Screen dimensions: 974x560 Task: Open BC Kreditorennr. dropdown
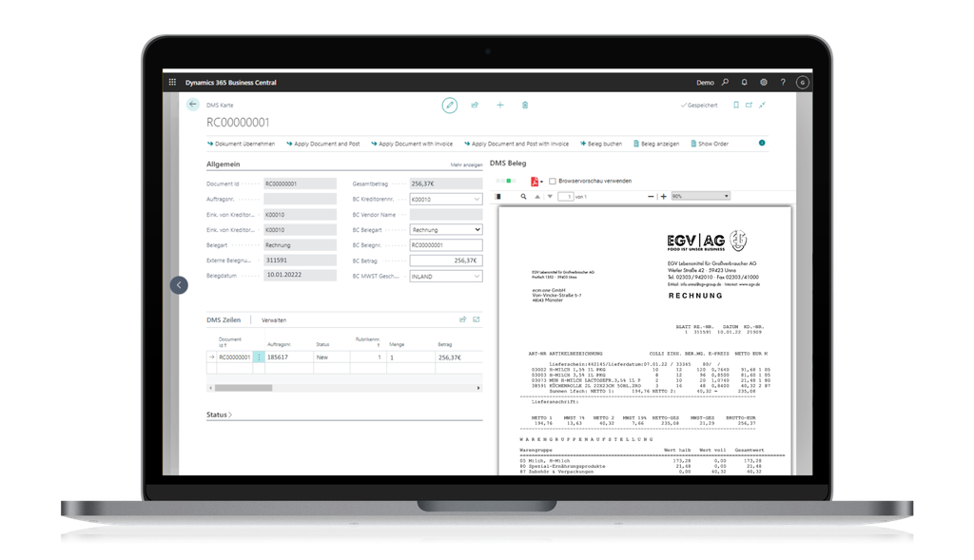477,200
